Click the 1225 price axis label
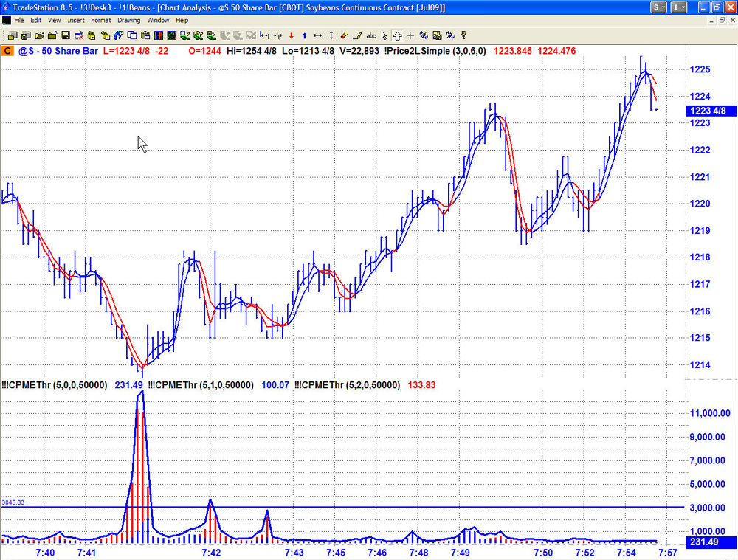 pyautogui.click(x=700, y=69)
